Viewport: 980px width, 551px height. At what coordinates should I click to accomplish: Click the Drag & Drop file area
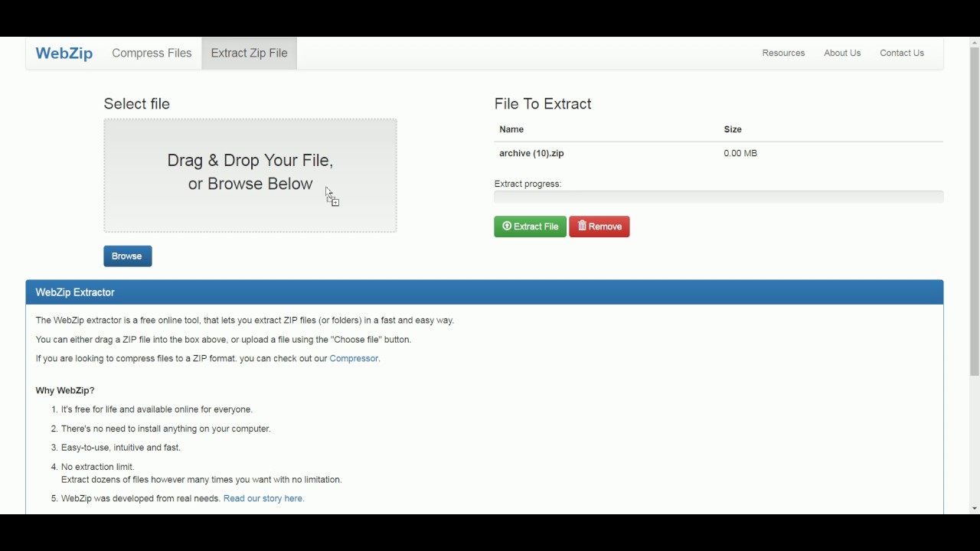pos(250,175)
